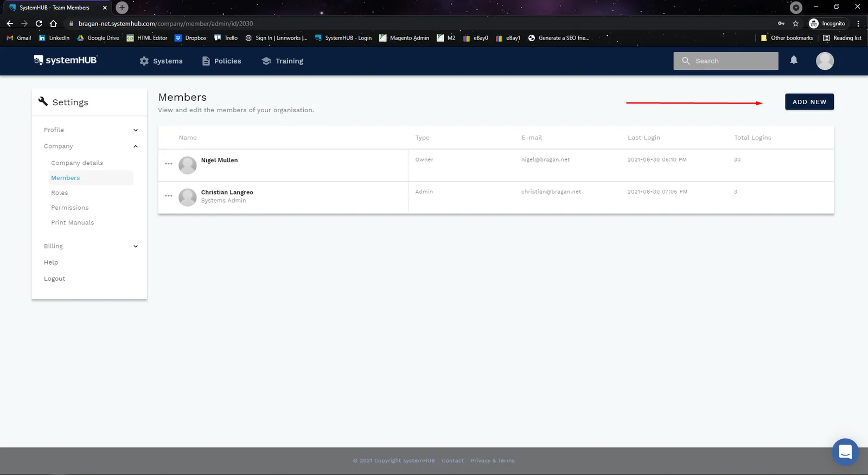Open the Training menu

(282, 61)
